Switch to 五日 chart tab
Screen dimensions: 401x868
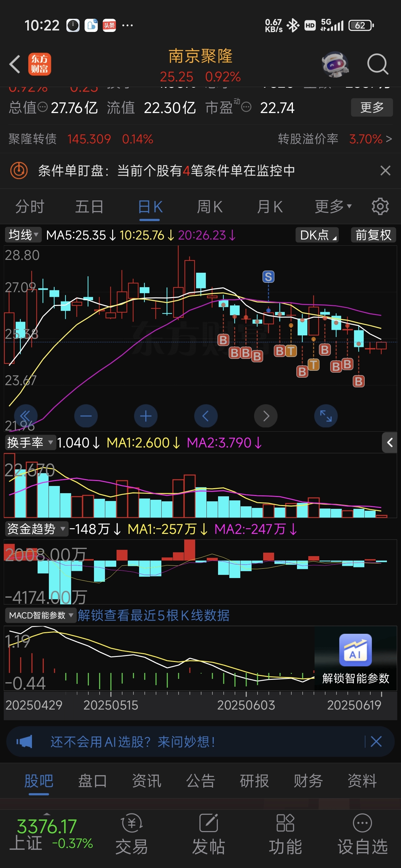(x=89, y=206)
